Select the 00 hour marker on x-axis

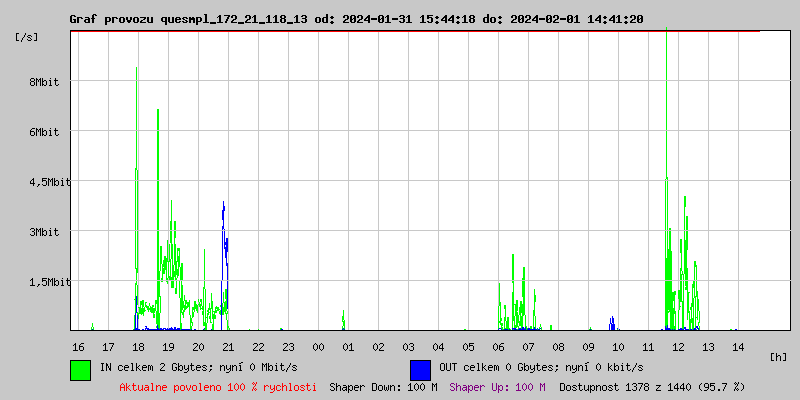point(318,347)
